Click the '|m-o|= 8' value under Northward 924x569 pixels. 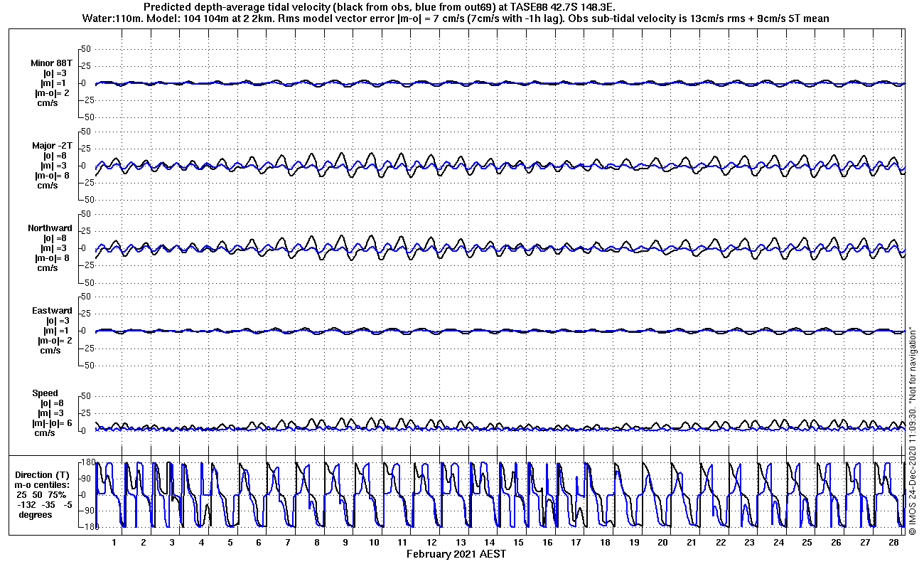coord(52,258)
